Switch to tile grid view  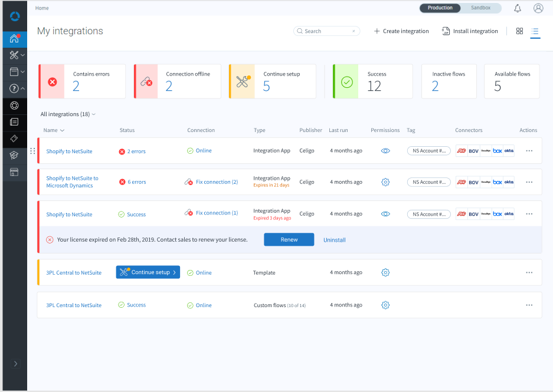519,31
